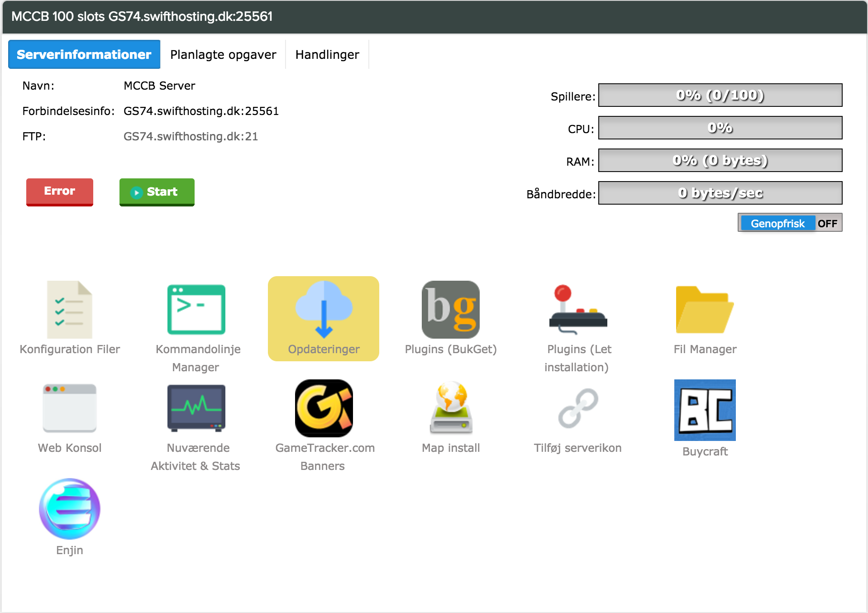Open Kommandolinje Manager terminal icon
868x613 pixels.
(x=196, y=310)
